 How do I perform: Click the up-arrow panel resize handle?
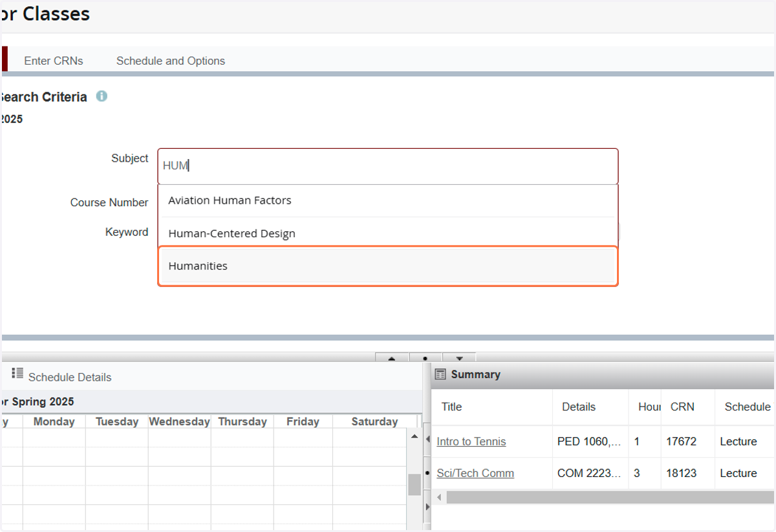point(392,357)
